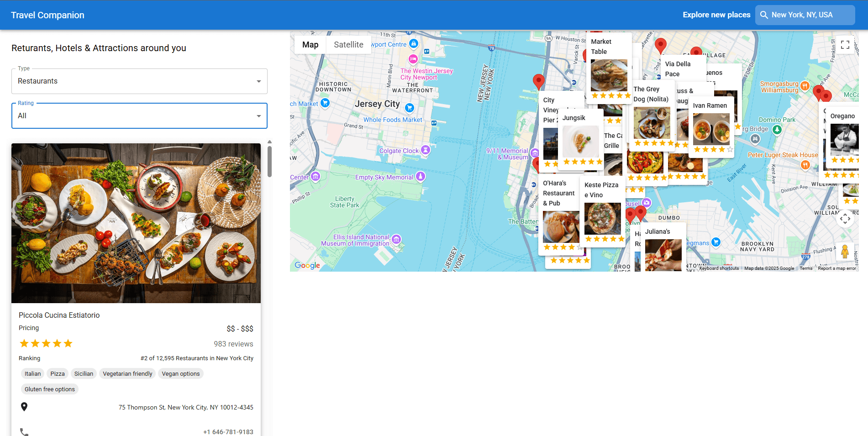Image resolution: width=868 pixels, height=436 pixels.
Task: Click the map camera controls icon
Action: coord(845,219)
